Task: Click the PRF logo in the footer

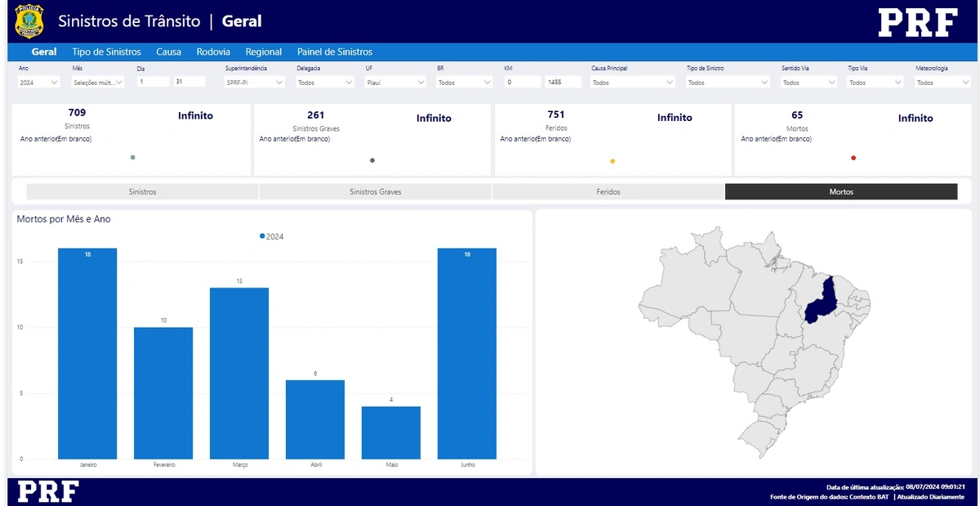Action: point(48,492)
